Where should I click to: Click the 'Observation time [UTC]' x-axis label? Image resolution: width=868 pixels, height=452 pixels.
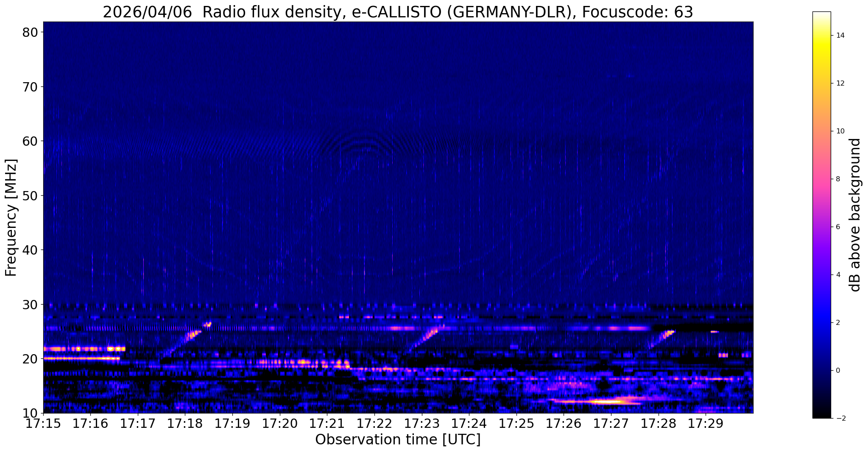(x=398, y=440)
